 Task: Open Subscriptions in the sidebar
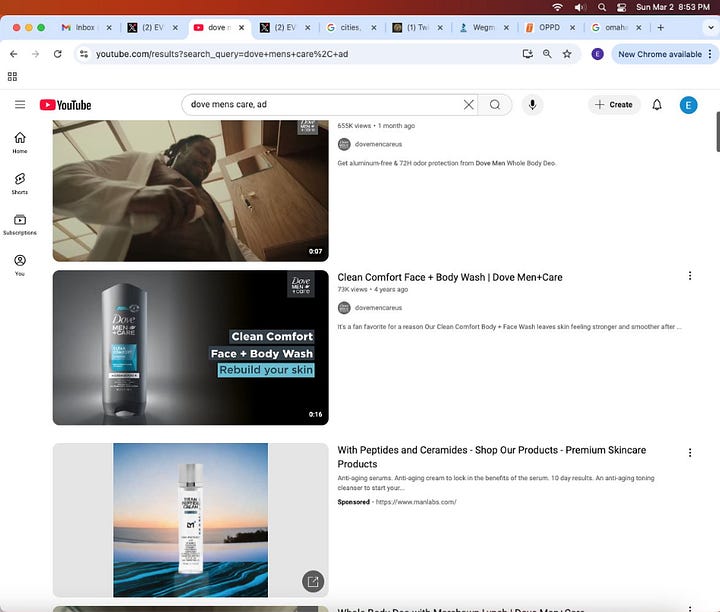20,225
